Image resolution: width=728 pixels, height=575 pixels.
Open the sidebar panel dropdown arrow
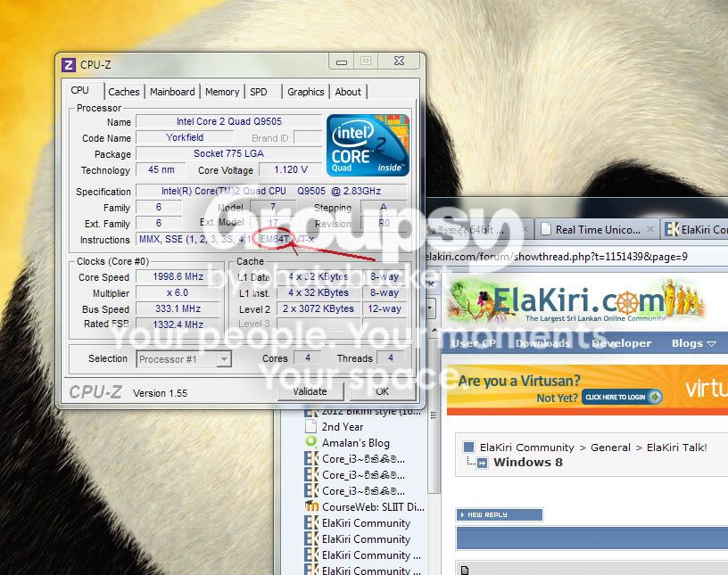pyautogui.click(x=431, y=308)
